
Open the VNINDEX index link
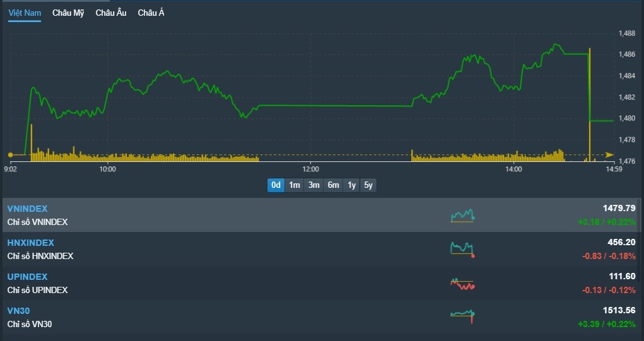pyautogui.click(x=27, y=209)
